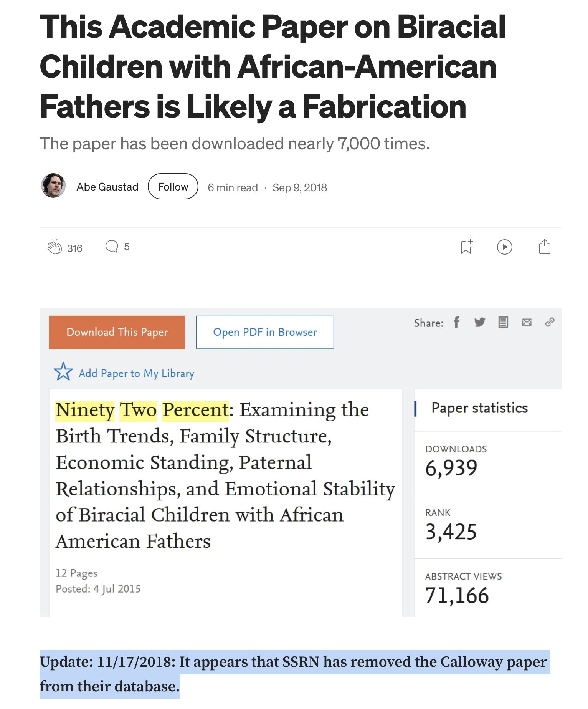Click the document share icon
588x709 pixels.
pos(503,322)
